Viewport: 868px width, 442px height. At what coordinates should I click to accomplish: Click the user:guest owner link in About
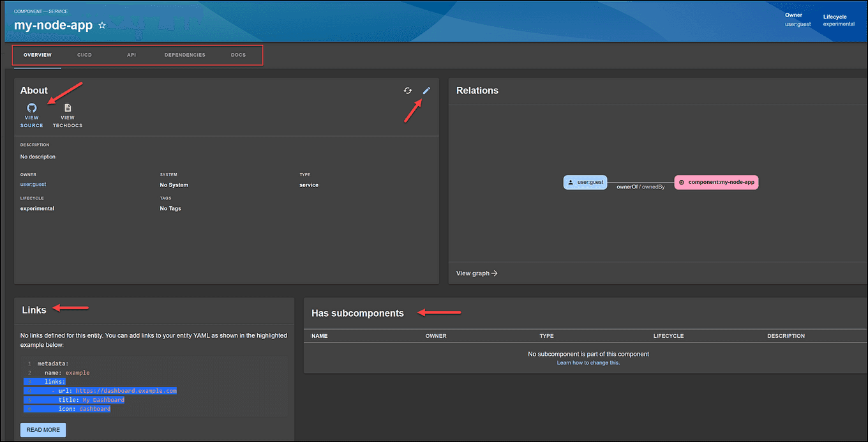pos(33,184)
